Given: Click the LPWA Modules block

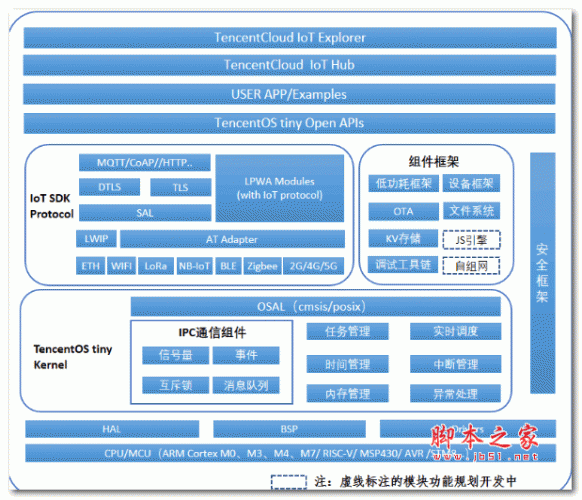Looking at the screenshot, I should tap(279, 188).
